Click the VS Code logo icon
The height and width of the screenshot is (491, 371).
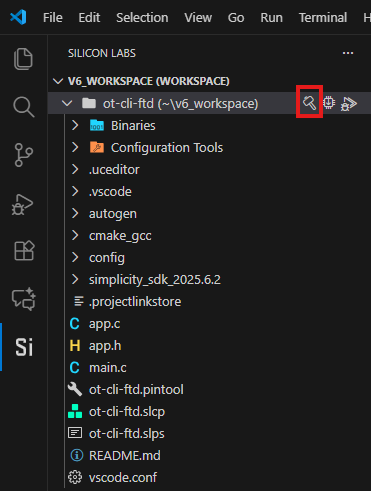point(18,17)
